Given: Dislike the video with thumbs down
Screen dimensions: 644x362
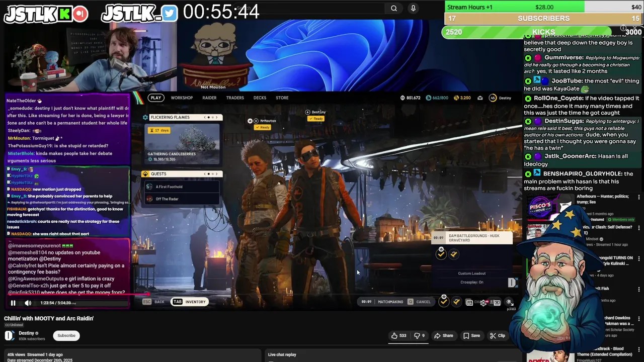Looking at the screenshot, I should (x=419, y=335).
